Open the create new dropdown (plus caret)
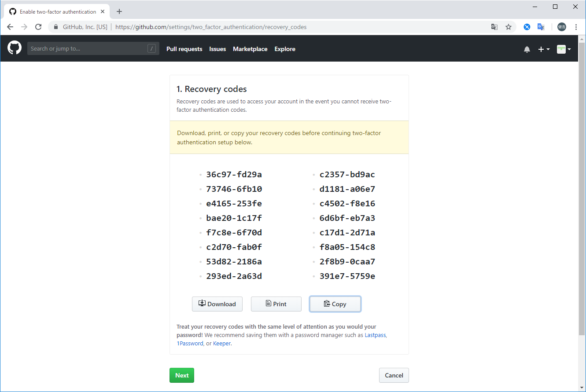The height and width of the screenshot is (392, 586). (x=544, y=49)
